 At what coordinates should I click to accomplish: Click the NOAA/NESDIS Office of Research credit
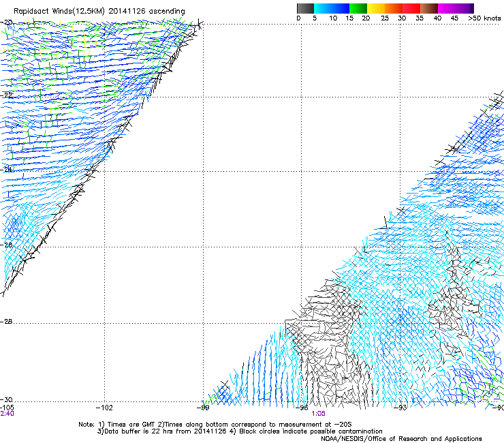(x=401, y=439)
